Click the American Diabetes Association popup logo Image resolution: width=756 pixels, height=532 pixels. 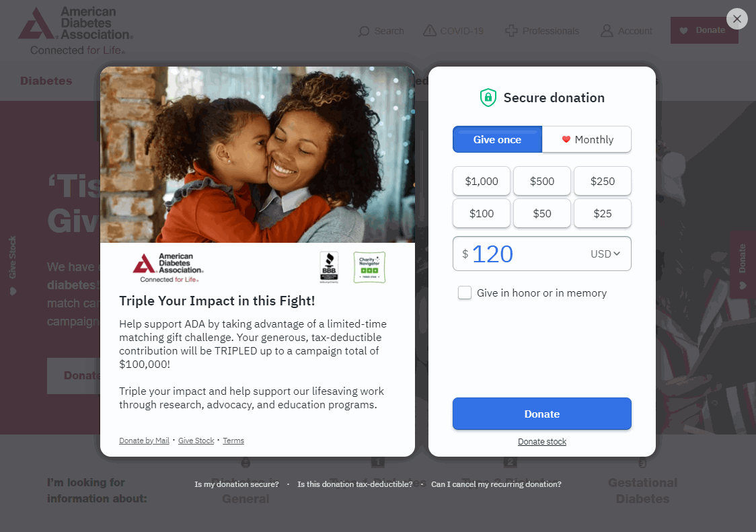tap(168, 267)
